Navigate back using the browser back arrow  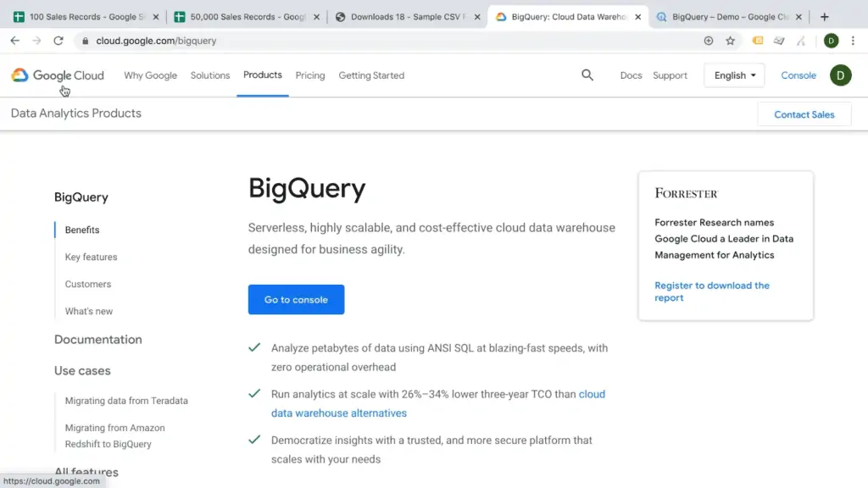tap(14, 41)
